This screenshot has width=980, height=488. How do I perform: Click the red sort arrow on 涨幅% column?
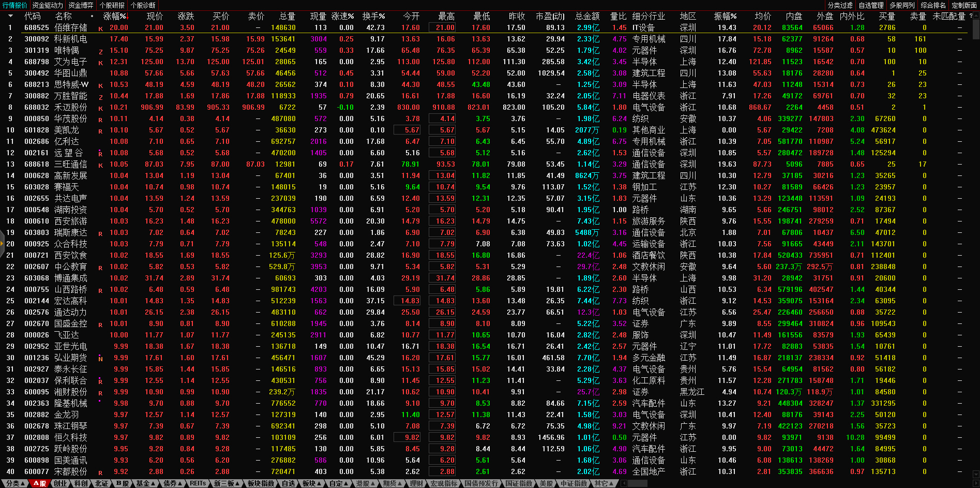[x=128, y=17]
